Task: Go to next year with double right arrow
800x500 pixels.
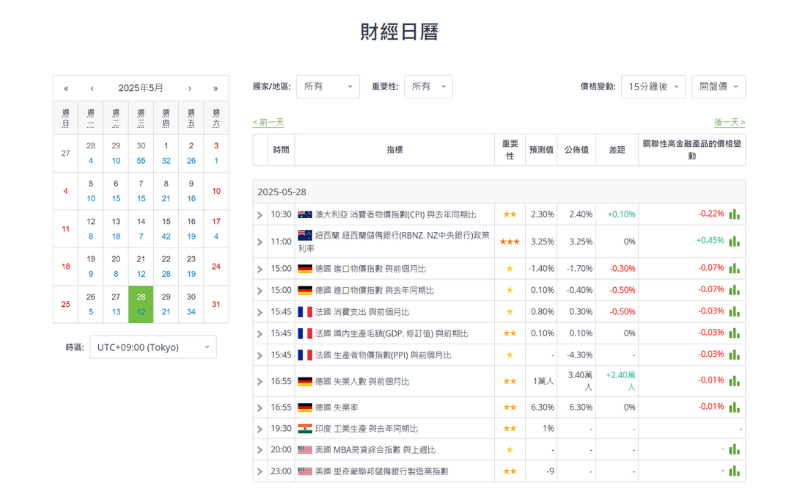Action: click(215, 88)
